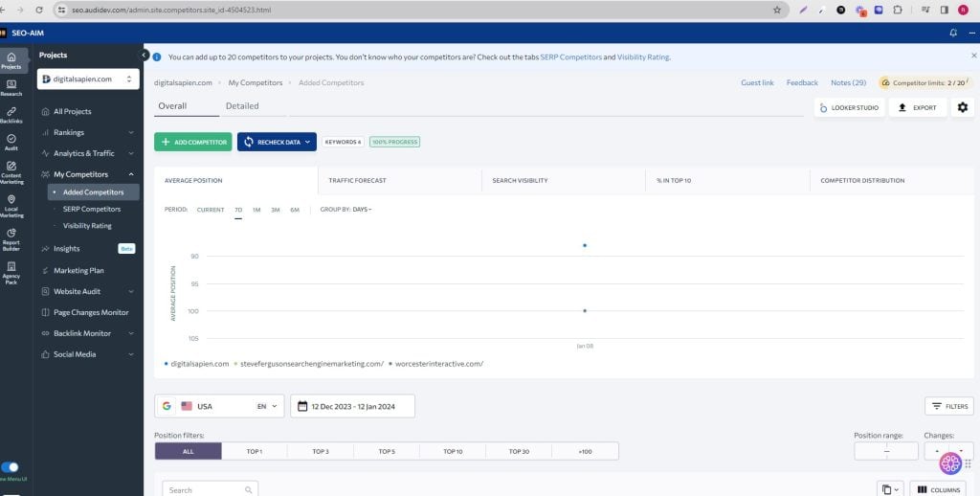980x496 pixels.
Task: Bookmark this page with the star icon
Action: 777,10
